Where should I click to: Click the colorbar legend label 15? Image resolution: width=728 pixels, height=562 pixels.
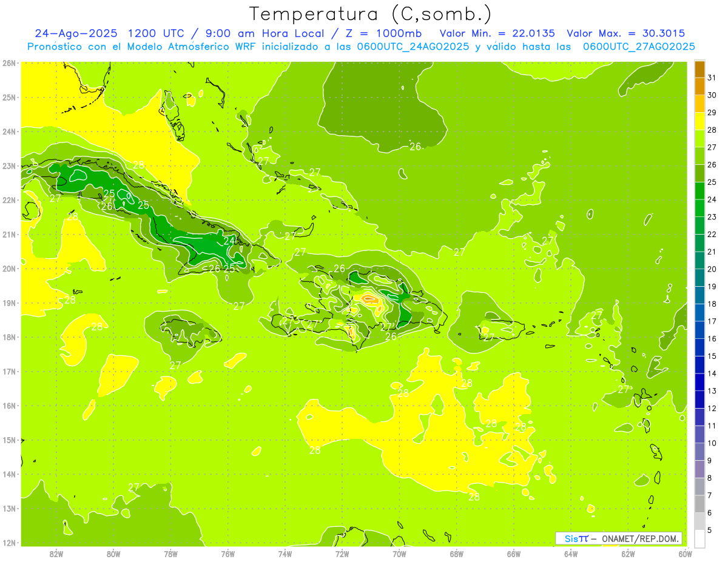coord(712,356)
